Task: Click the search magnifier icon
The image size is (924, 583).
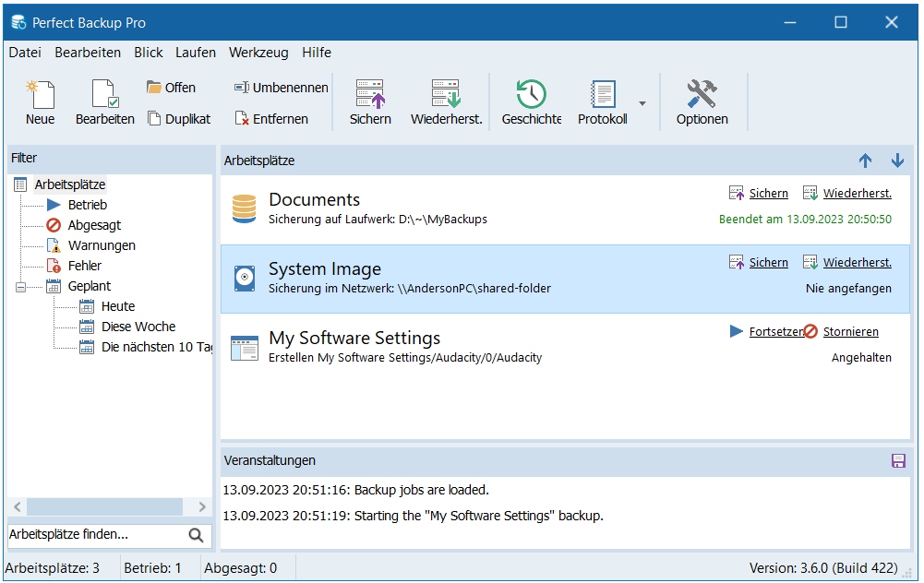Action: point(196,535)
